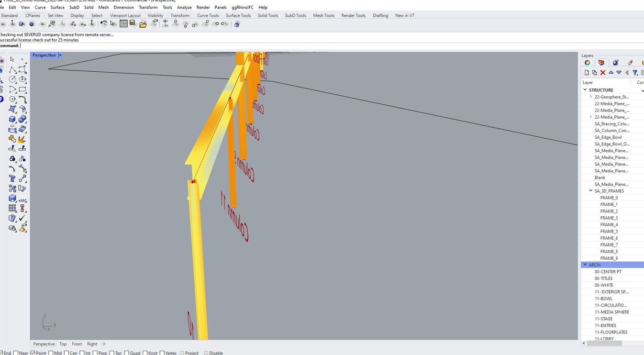Select the Boolean union spheres tool

pos(22,120)
